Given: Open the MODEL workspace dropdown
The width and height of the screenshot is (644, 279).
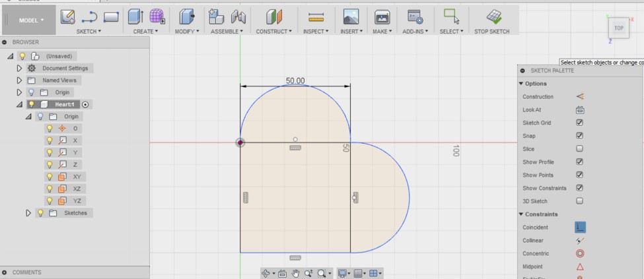Looking at the screenshot, I should (x=32, y=20).
